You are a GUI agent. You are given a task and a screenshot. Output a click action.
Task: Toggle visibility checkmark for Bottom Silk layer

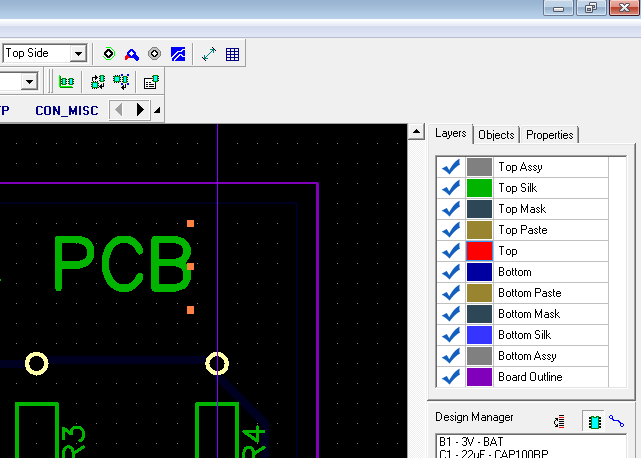451,335
